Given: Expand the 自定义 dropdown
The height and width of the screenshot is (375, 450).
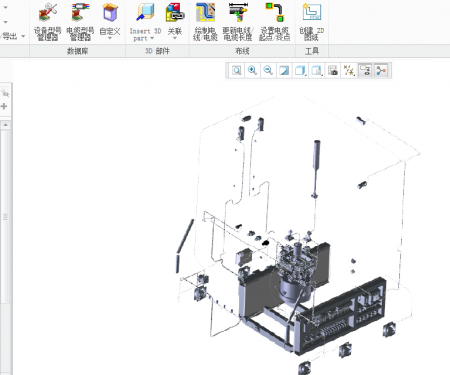Looking at the screenshot, I should (x=110, y=38).
